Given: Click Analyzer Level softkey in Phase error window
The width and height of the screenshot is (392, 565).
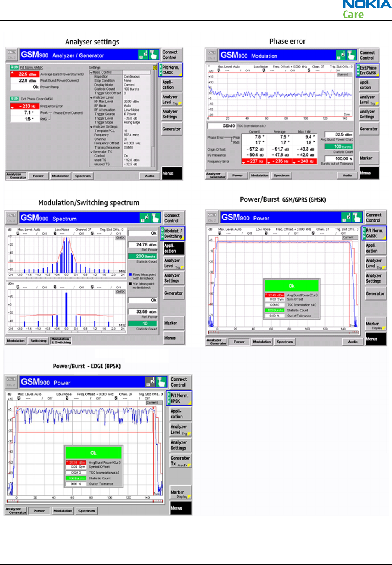Looking at the screenshot, I should point(369,100).
